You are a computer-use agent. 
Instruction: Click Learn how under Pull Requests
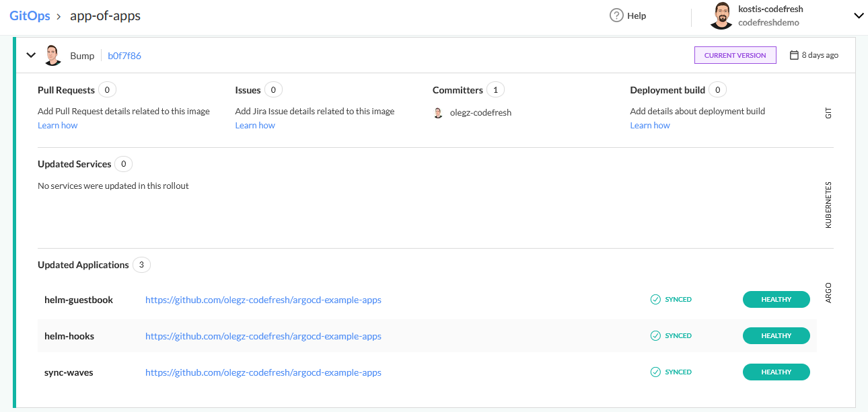point(57,126)
